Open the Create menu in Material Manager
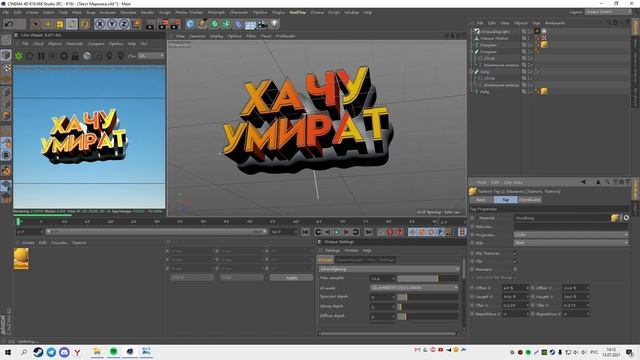 tap(28, 243)
